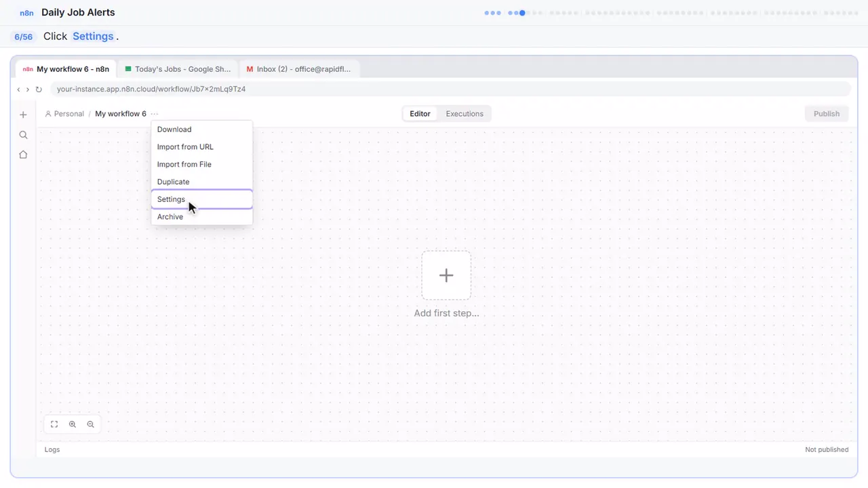Open search from the left sidebar

pos(23,135)
